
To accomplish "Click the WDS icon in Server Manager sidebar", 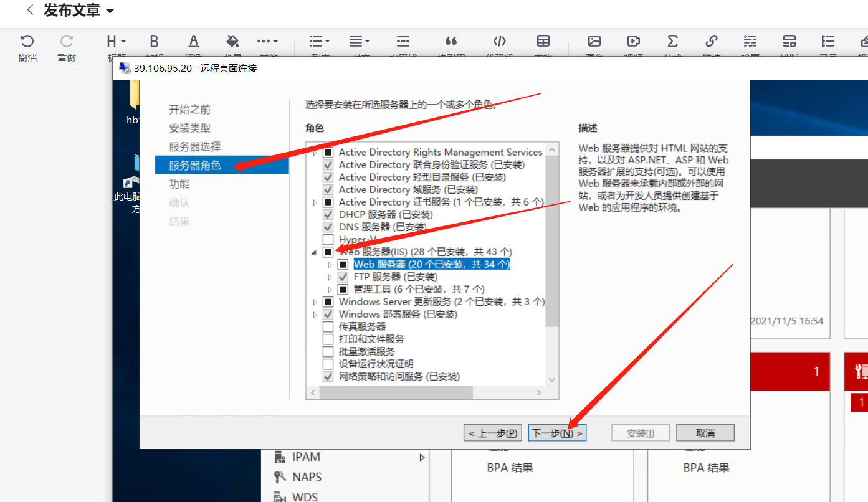I will (x=280, y=496).
